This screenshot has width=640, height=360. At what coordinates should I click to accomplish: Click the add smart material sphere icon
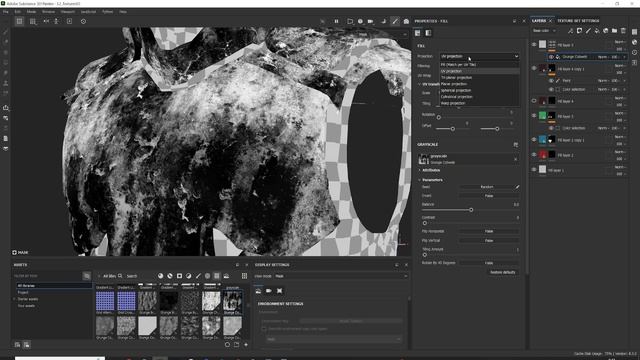[605, 31]
